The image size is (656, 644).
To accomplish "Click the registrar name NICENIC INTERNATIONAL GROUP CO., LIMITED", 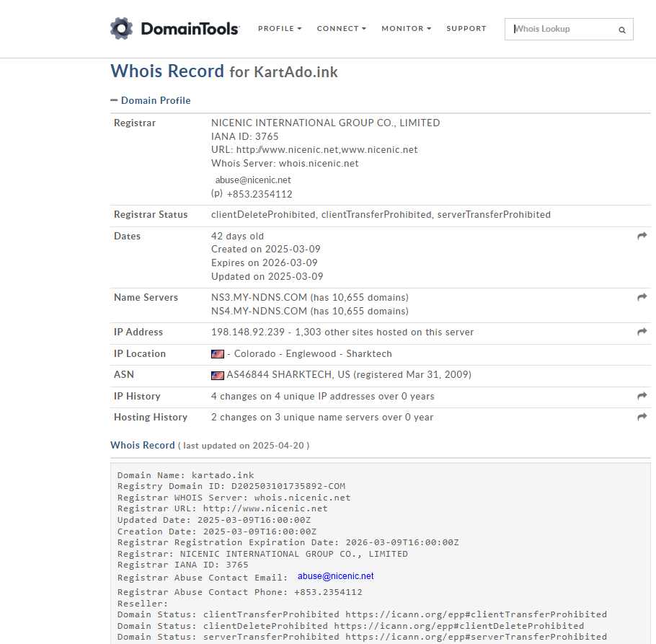I will [x=326, y=123].
